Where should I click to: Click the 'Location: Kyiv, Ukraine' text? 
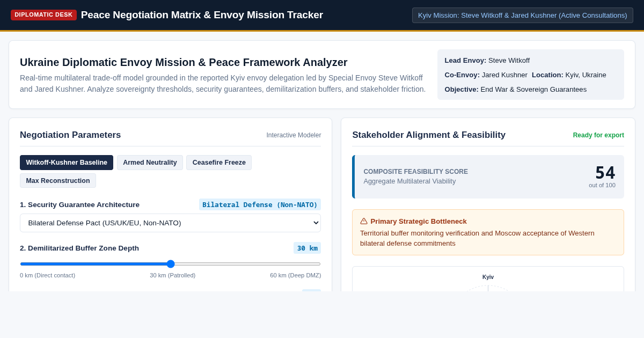pyautogui.click(x=569, y=75)
